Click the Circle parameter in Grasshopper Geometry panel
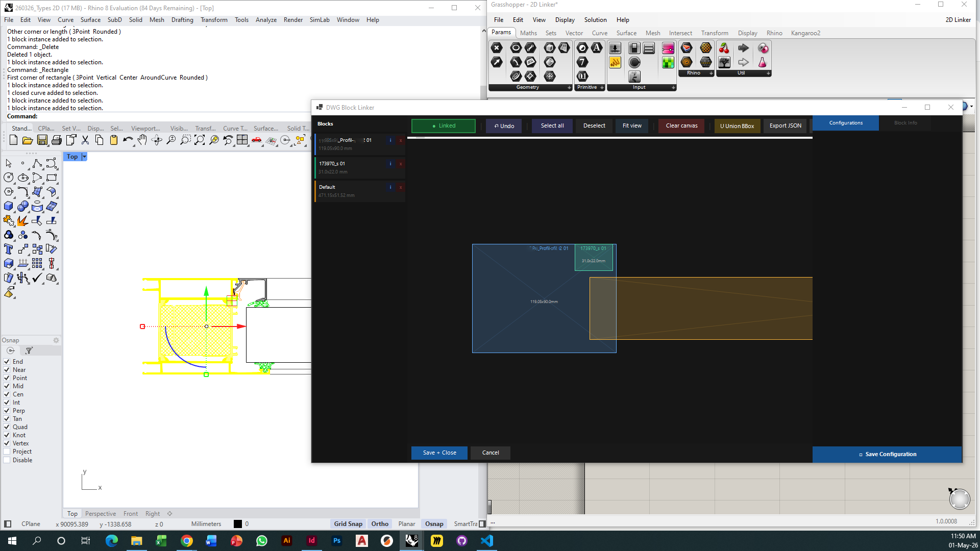980x551 pixels. [x=516, y=48]
